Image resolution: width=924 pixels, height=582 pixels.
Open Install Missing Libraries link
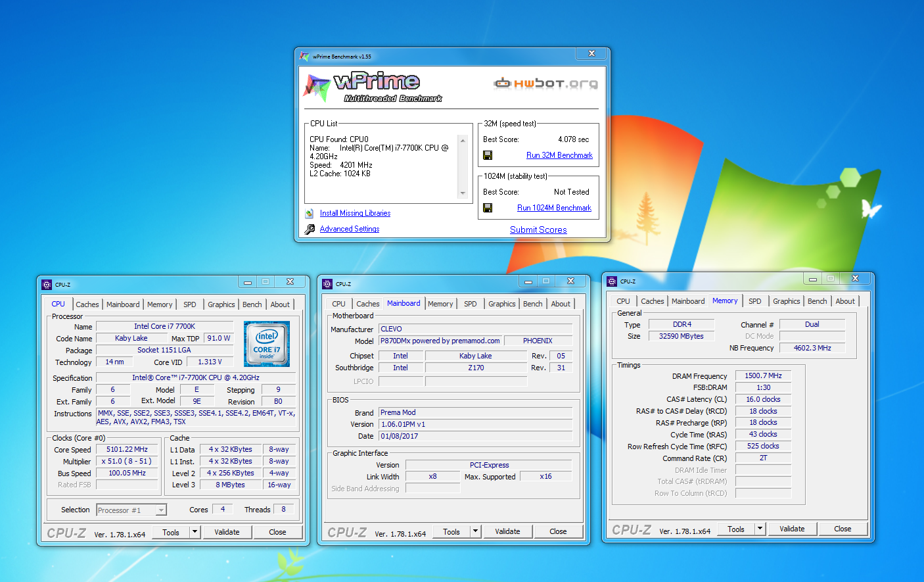(x=355, y=213)
